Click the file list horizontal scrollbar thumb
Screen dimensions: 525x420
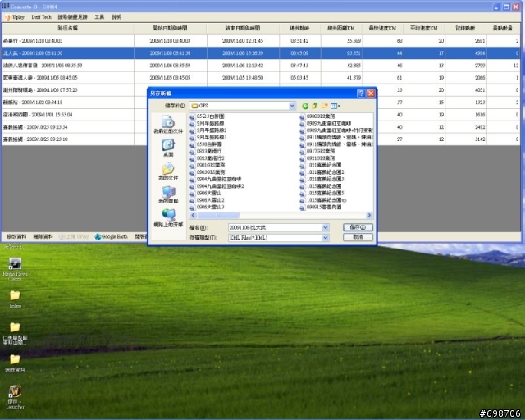[218, 216]
